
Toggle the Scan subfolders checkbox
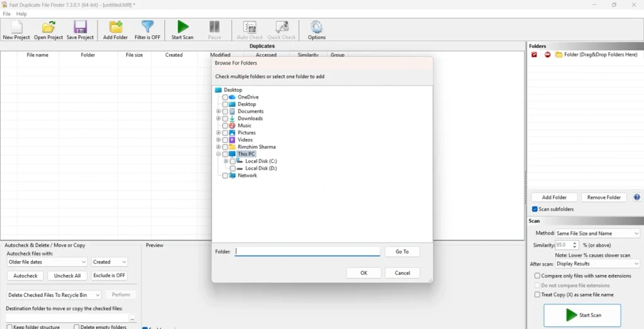(x=535, y=209)
